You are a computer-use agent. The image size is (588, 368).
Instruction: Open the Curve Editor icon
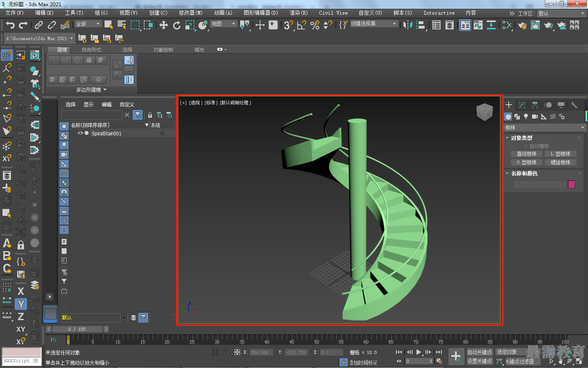tap(478, 25)
